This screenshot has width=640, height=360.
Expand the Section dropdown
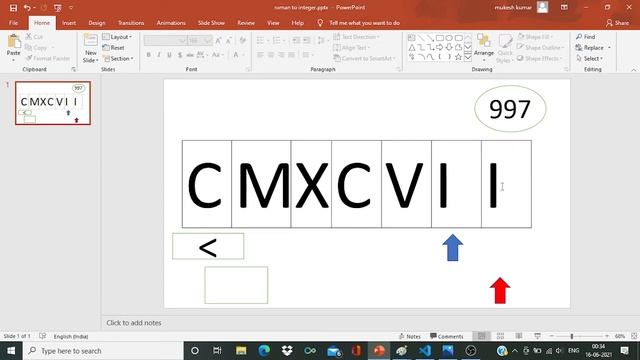118,58
